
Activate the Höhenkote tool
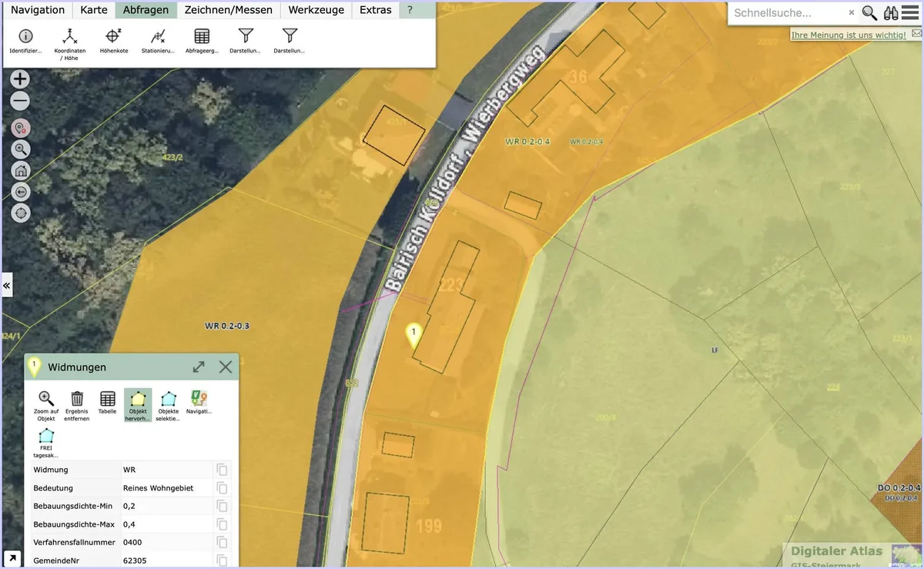pyautogui.click(x=114, y=41)
